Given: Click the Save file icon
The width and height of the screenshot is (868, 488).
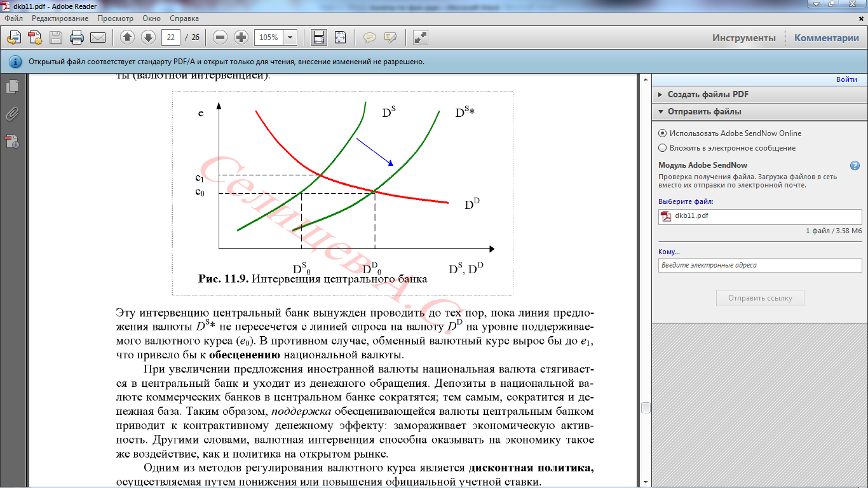Looking at the screenshot, I should [x=56, y=37].
